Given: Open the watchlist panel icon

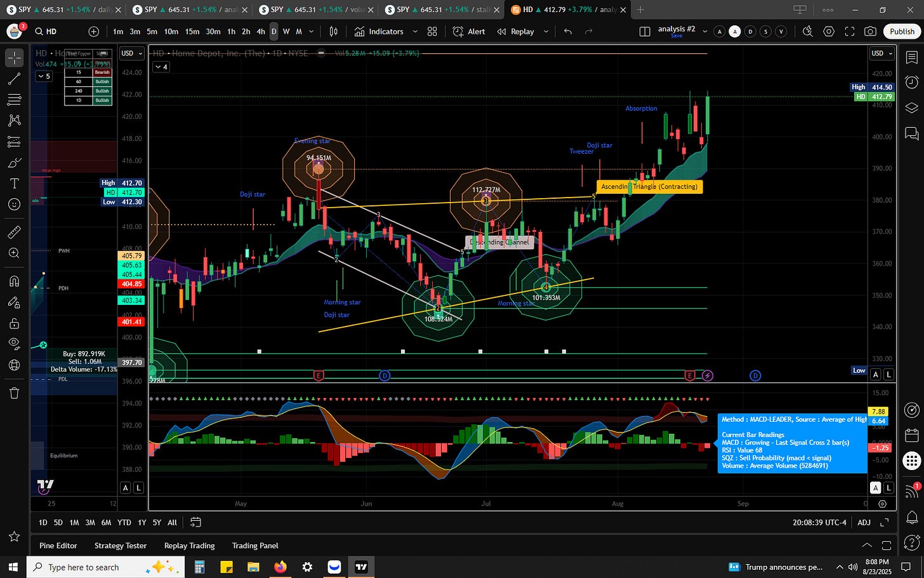Looking at the screenshot, I should click(x=911, y=58).
